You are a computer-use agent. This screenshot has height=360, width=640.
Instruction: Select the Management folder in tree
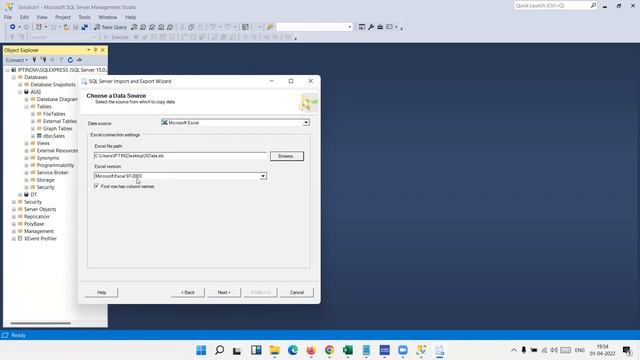tap(39, 231)
